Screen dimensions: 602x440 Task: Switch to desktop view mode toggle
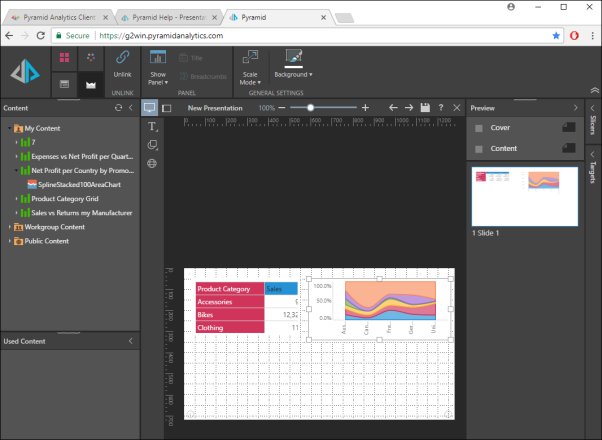(x=149, y=107)
